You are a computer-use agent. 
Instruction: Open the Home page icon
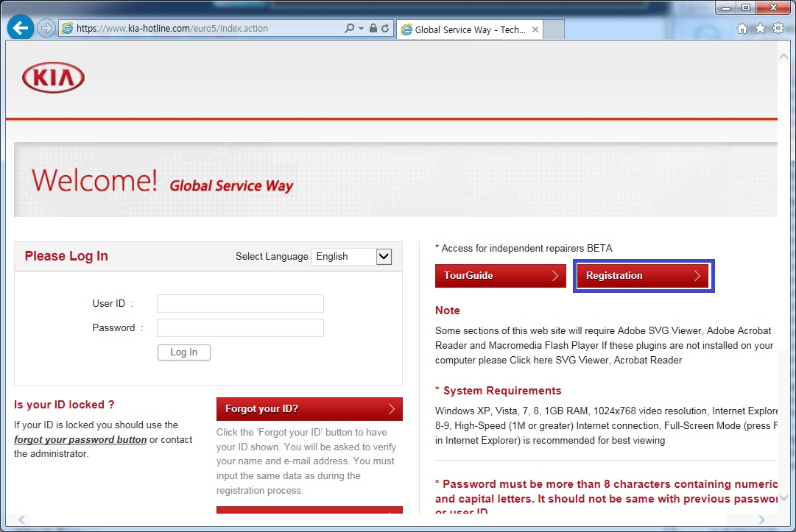point(743,28)
